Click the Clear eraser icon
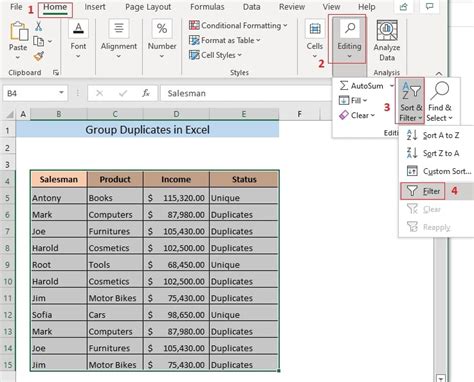474x382 pixels. point(344,115)
